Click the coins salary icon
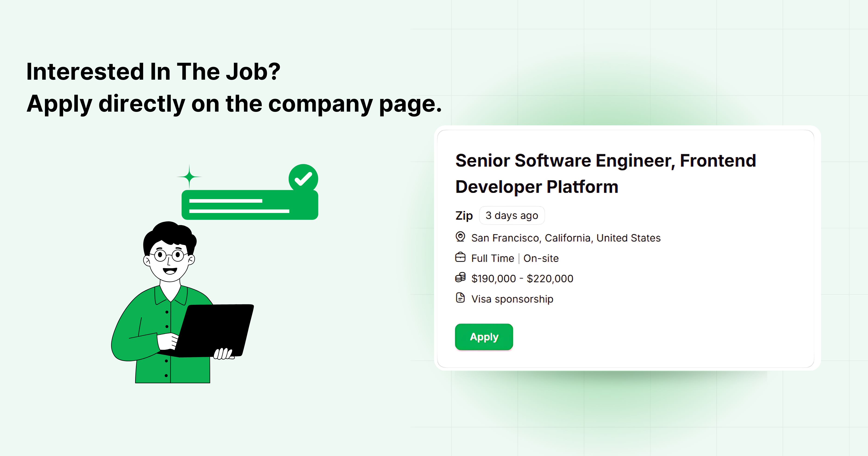Image resolution: width=868 pixels, height=456 pixels. click(x=460, y=277)
